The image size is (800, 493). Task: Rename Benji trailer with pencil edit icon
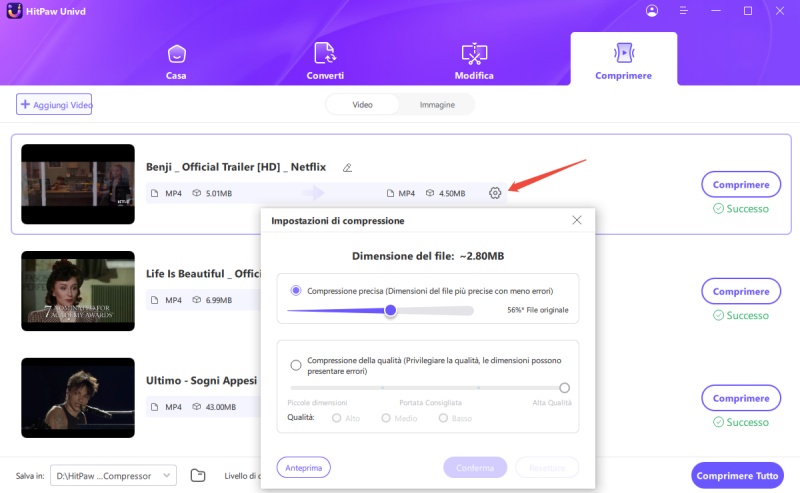pos(347,167)
